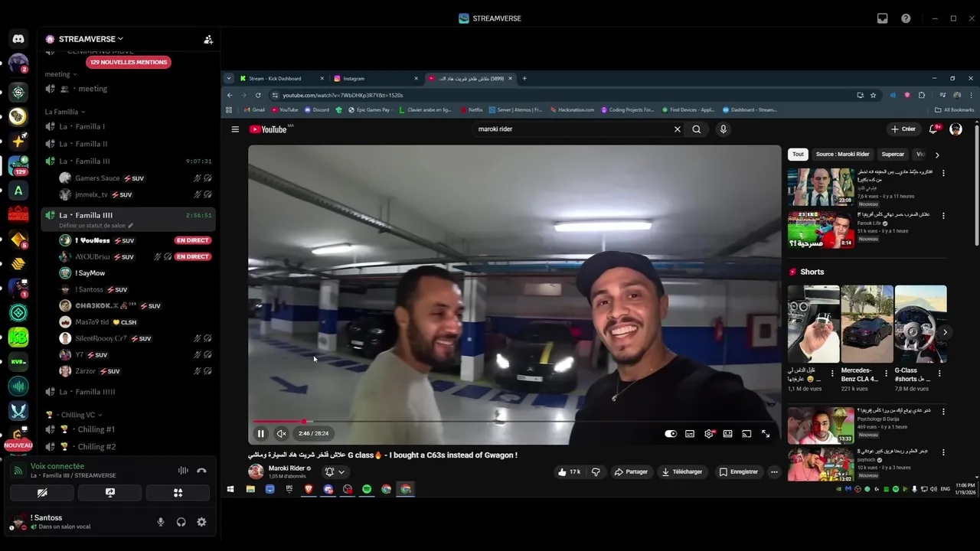Show next Shorts with arrow button
The height and width of the screenshot is (551, 980).
[946, 332]
